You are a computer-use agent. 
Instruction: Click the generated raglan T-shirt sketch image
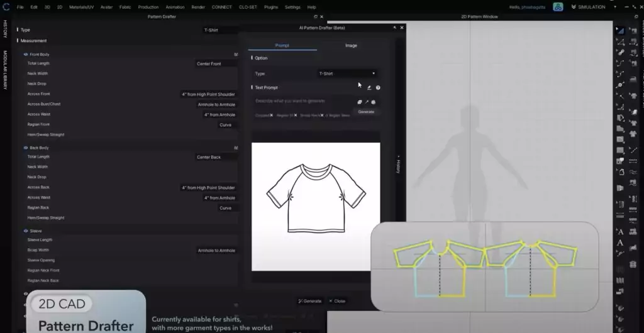point(316,207)
